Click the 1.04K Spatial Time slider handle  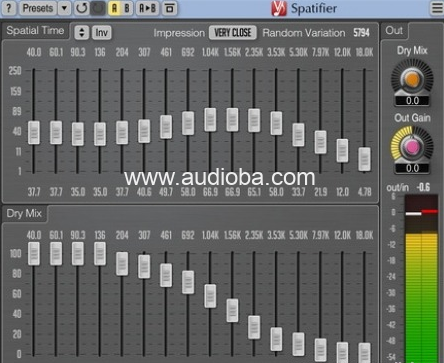[x=210, y=119]
